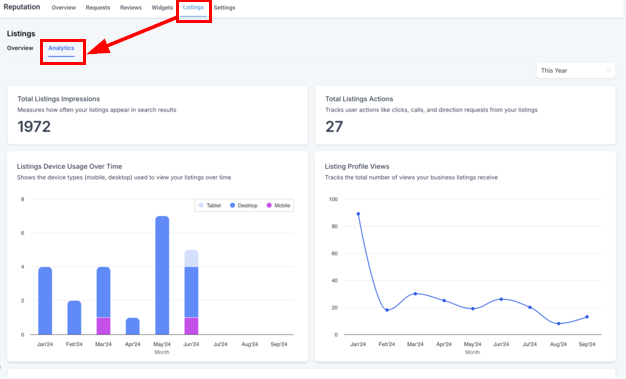The height and width of the screenshot is (379, 626).
Task: Toggle the Tablet legend entry
Action: coord(210,205)
